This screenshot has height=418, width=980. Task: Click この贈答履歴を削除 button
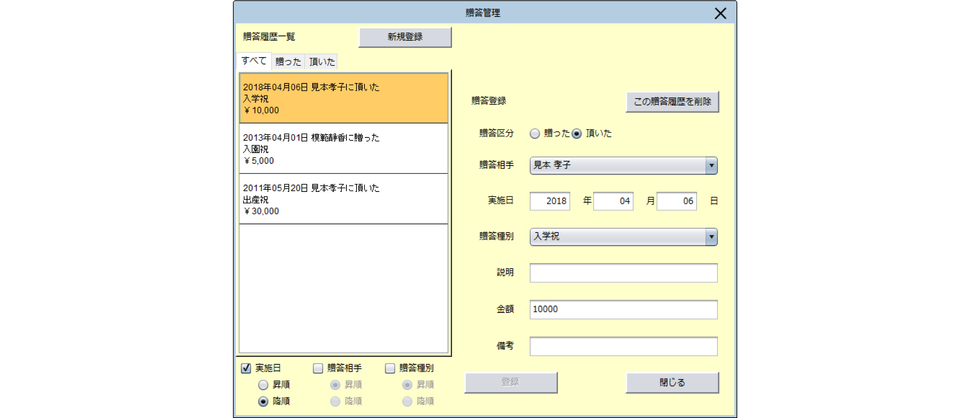tap(672, 102)
